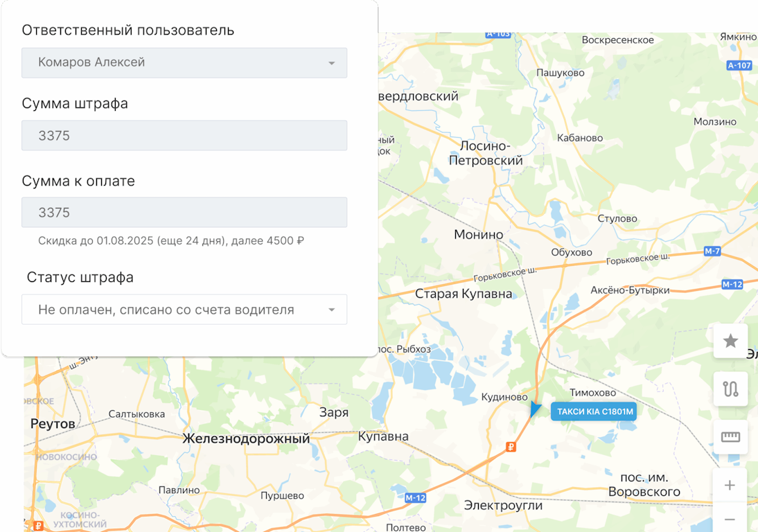Click the discount deadline hint text

171,241
